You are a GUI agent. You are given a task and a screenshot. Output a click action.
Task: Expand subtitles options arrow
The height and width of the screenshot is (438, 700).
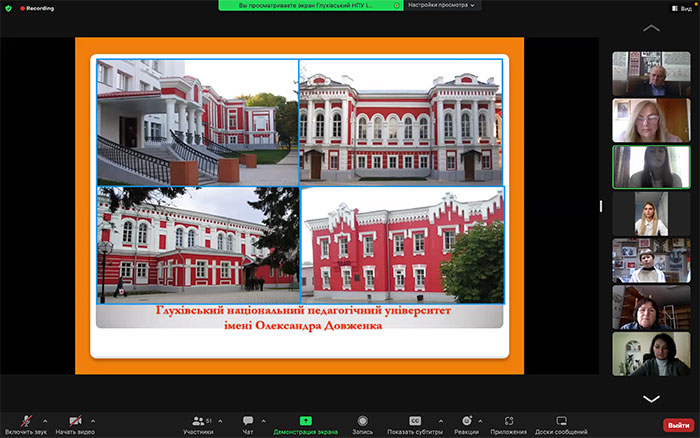click(x=441, y=421)
